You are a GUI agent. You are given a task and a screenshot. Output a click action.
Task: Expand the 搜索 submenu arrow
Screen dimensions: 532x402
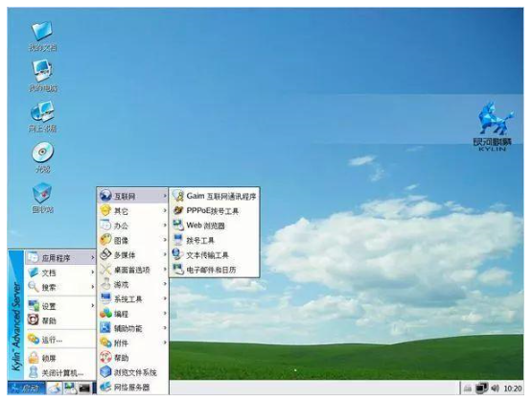click(x=92, y=287)
